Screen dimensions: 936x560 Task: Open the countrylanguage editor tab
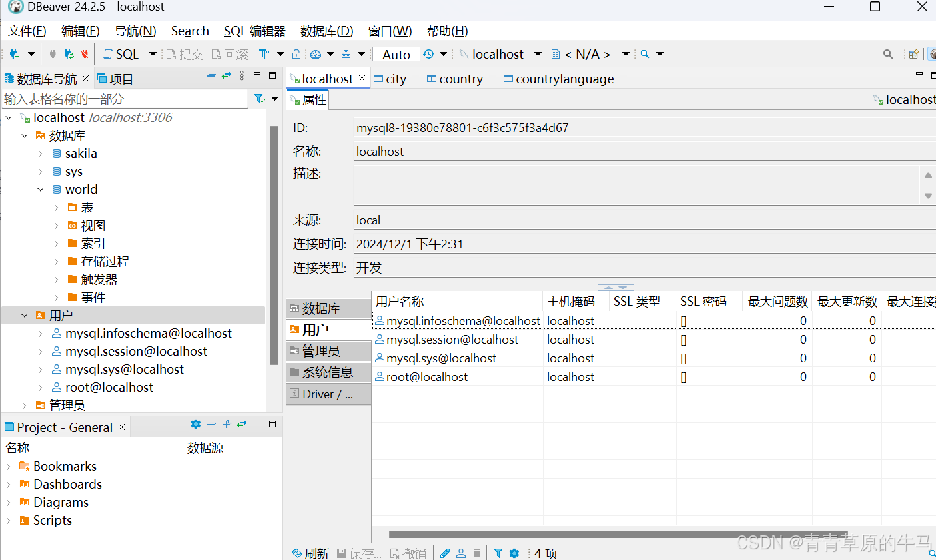click(x=559, y=79)
